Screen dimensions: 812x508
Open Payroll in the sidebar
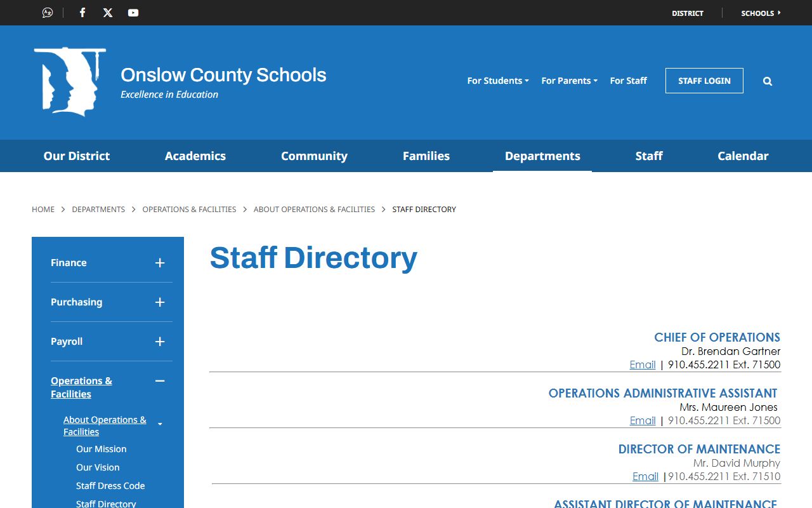(67, 342)
